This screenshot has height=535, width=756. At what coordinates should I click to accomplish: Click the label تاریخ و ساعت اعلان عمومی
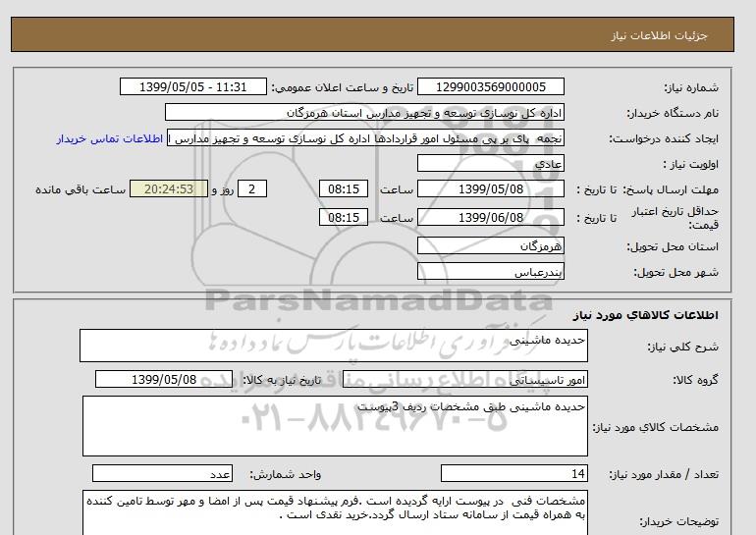[343, 87]
